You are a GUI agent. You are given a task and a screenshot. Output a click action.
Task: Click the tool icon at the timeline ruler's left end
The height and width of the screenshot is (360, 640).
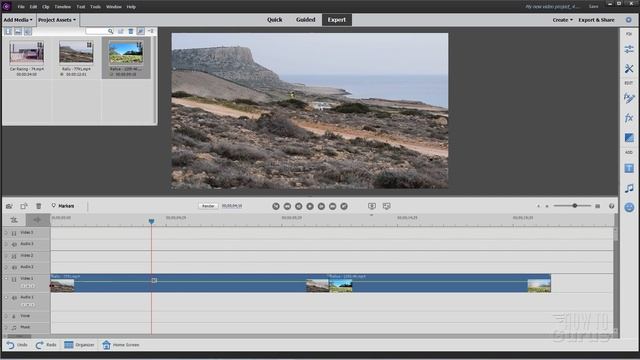coord(14,220)
